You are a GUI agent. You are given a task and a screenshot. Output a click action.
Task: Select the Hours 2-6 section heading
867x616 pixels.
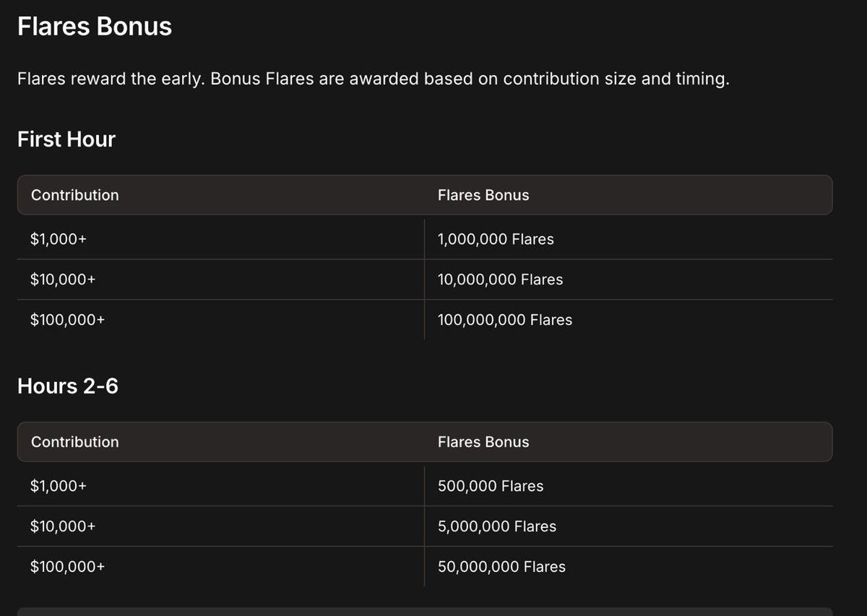[x=68, y=386]
